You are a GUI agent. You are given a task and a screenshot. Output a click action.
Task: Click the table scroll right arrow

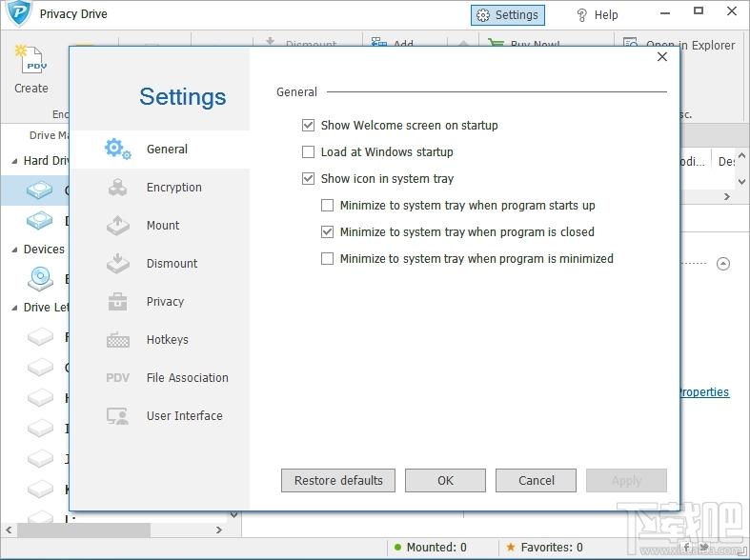tap(727, 196)
